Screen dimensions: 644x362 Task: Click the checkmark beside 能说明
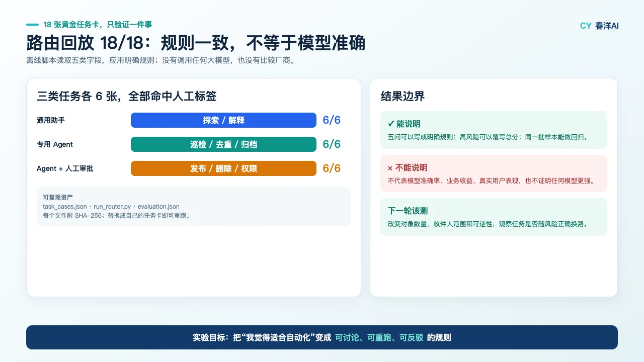(391, 124)
